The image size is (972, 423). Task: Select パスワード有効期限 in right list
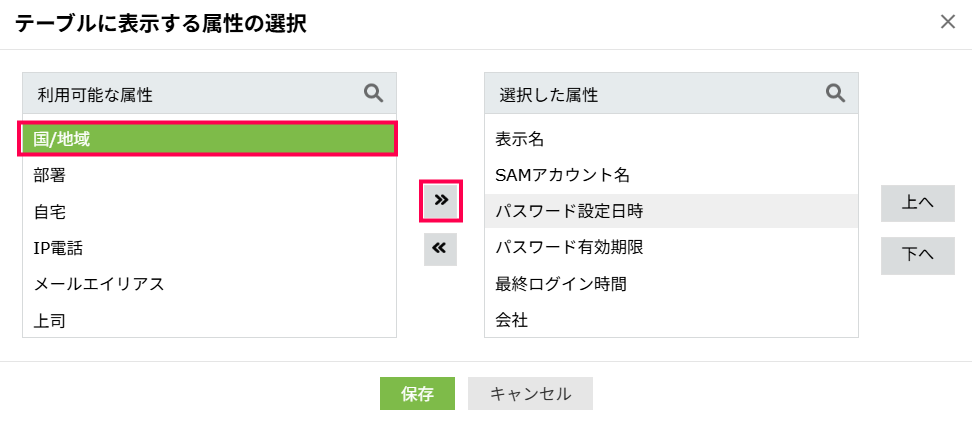670,248
